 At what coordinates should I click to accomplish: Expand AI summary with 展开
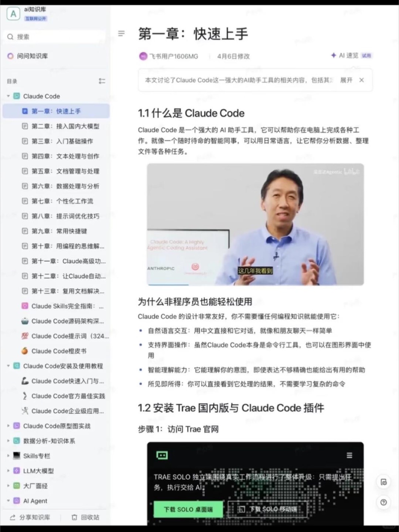pos(346,80)
